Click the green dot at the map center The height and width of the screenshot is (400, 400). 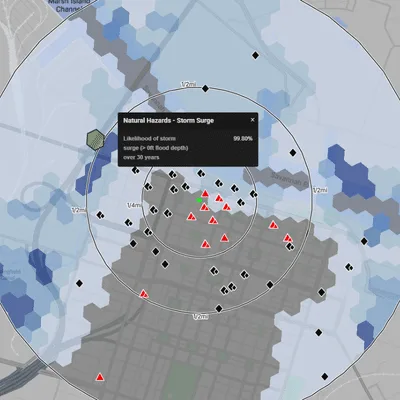[199, 200]
